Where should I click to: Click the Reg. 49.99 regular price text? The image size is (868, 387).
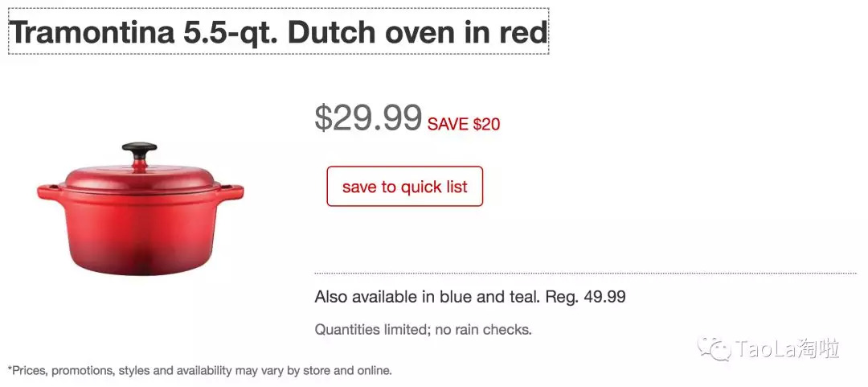585,297
